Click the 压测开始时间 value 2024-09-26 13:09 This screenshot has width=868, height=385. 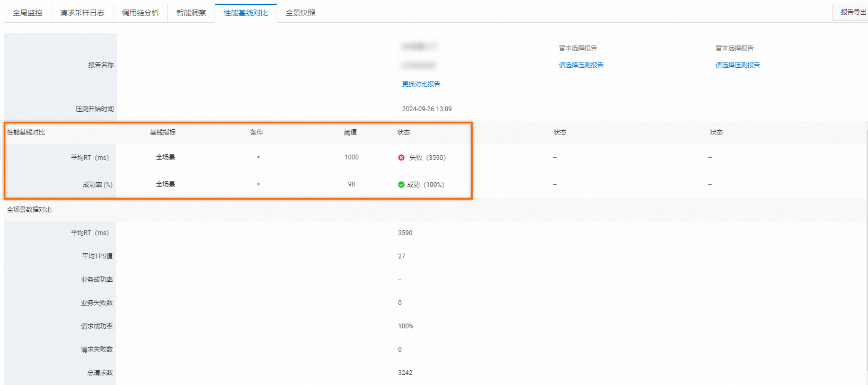427,109
